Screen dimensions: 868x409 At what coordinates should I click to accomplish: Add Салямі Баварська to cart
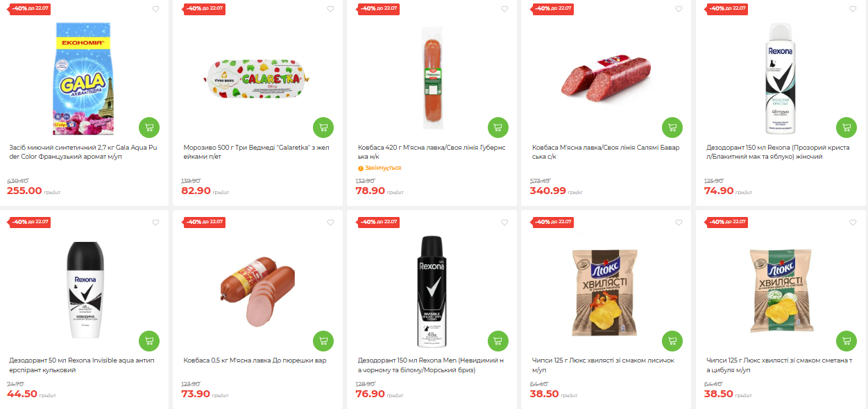[x=672, y=128]
